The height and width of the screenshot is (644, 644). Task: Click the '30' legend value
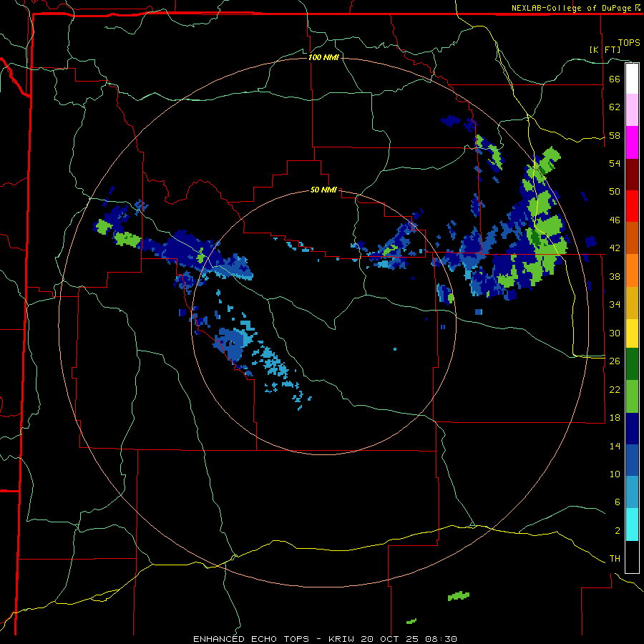(x=615, y=333)
